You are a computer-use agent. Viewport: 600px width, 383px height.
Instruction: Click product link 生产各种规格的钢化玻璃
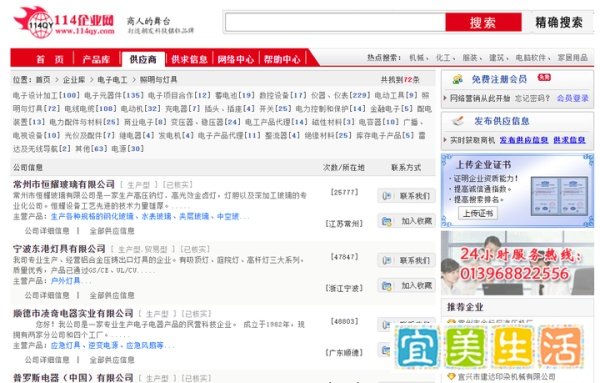click(92, 217)
